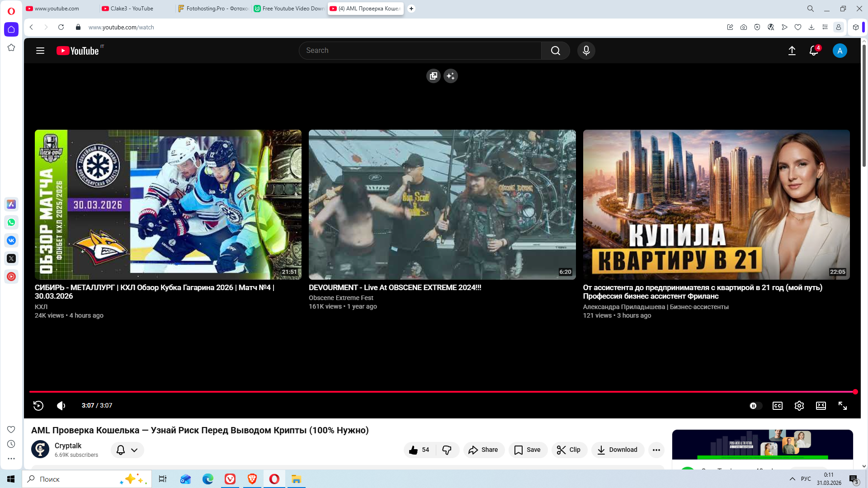Open the player settings gear
This screenshot has height=488, width=868.
pos(799,406)
